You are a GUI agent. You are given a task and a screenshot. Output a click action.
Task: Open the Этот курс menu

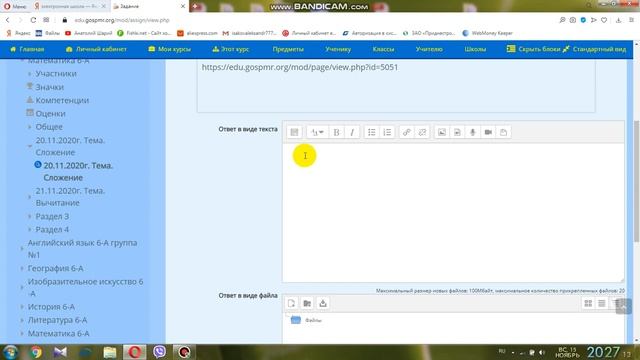[231, 49]
